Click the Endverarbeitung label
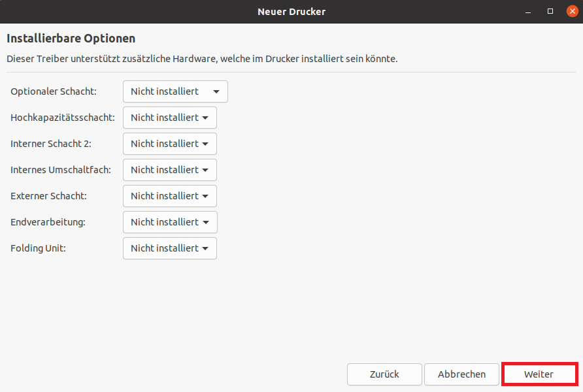This screenshot has width=583, height=392. click(x=48, y=222)
